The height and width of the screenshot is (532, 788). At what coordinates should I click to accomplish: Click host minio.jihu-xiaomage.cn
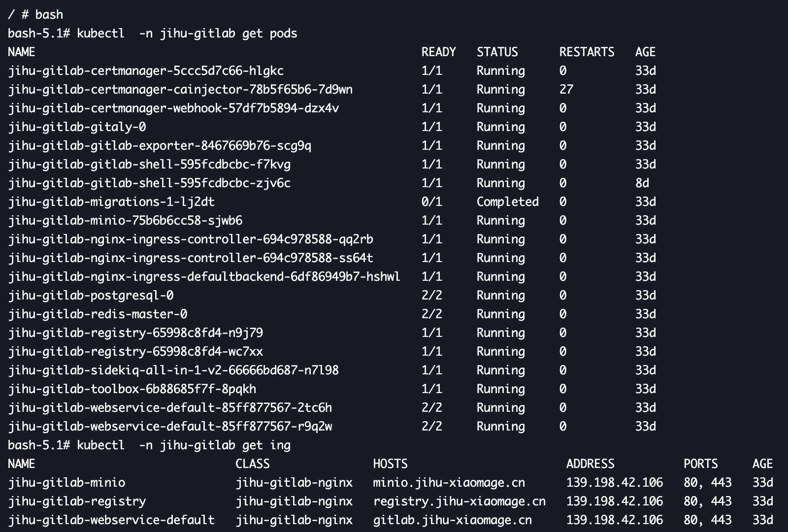coord(449,483)
